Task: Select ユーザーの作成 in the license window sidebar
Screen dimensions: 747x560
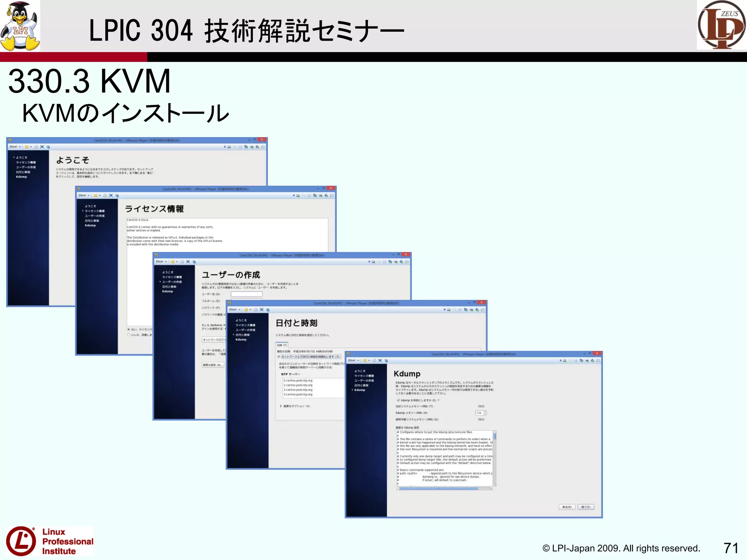Action: tap(95, 216)
